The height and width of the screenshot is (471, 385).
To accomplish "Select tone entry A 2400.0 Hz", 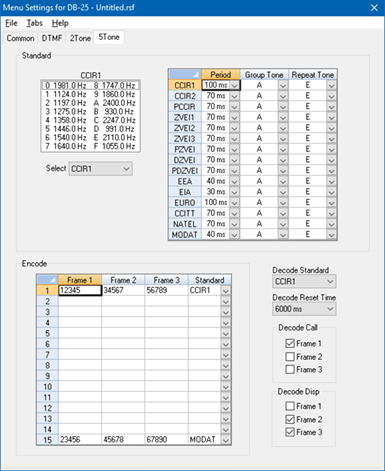I will [114, 103].
